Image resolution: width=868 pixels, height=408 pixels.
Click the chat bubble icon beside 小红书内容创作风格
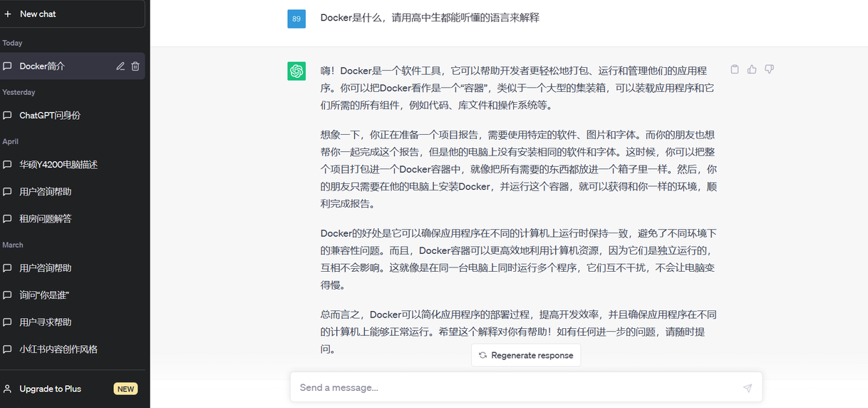[8, 350]
